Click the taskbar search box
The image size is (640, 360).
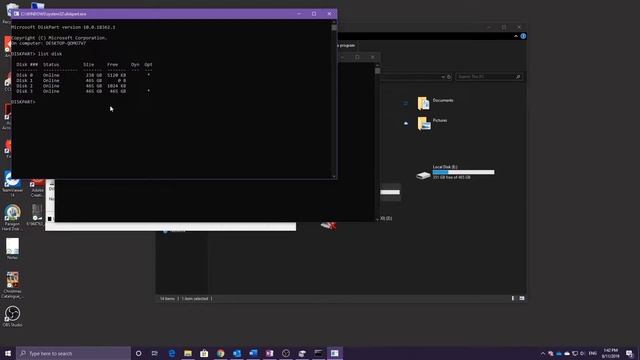(x=73, y=353)
